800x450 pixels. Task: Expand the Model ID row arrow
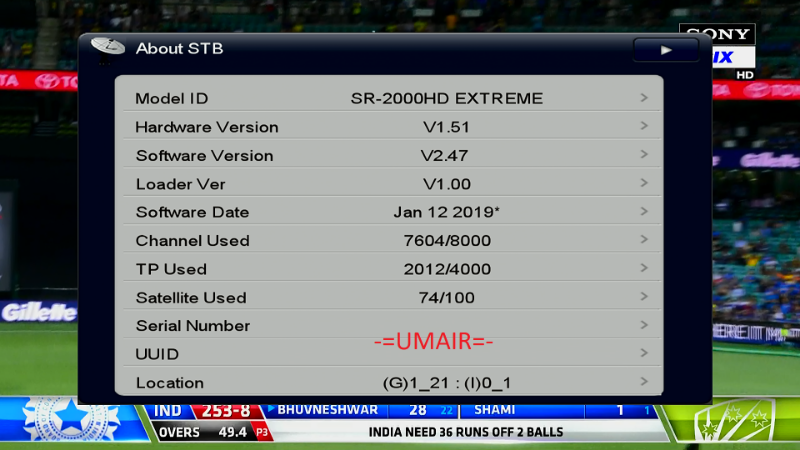click(645, 98)
